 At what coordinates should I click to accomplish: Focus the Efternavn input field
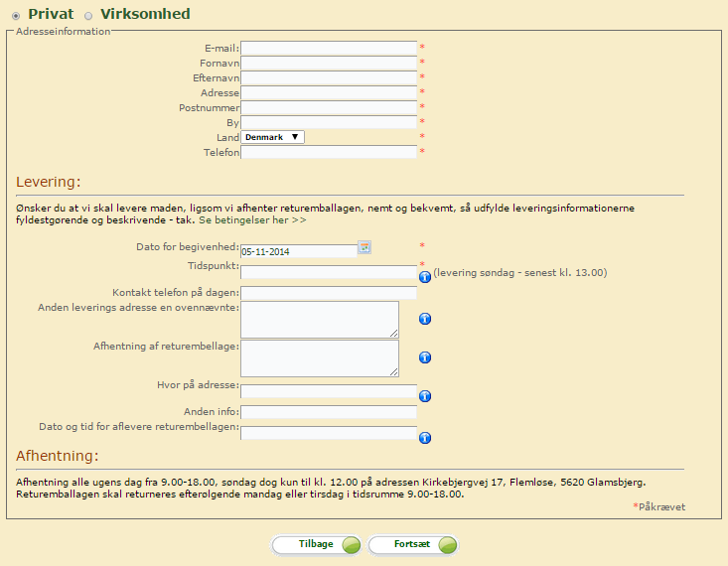329,77
